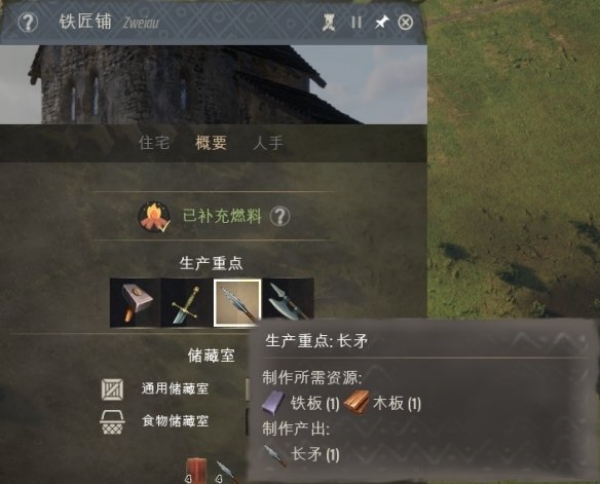Screen dimensions: 600x484
Task: Select the sword production focus
Action: click(x=186, y=303)
